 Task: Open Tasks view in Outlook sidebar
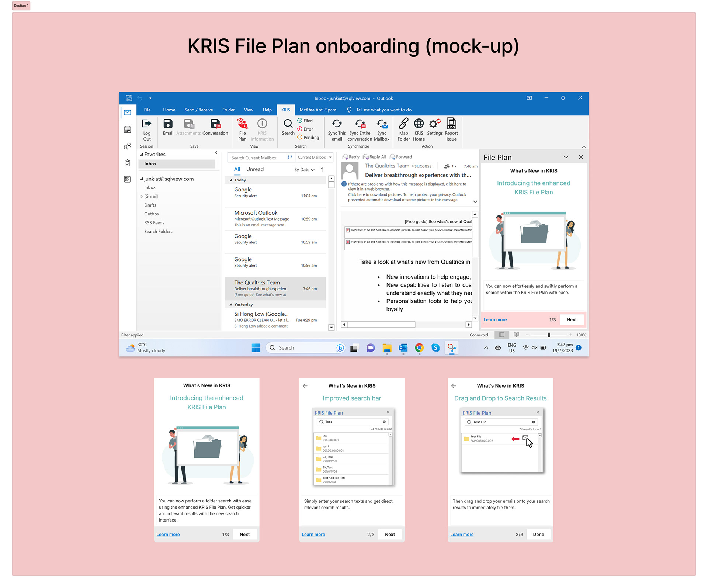[x=128, y=163]
